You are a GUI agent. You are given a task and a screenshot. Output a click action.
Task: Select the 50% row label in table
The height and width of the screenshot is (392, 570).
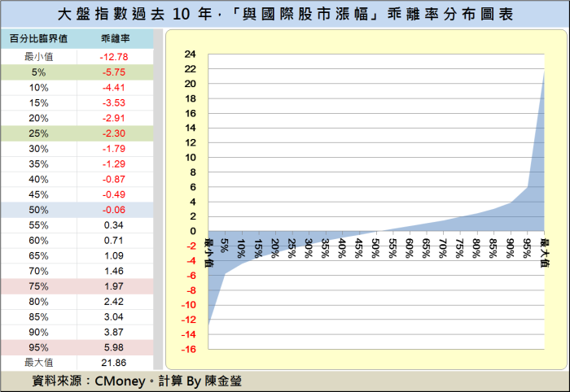[38, 210]
